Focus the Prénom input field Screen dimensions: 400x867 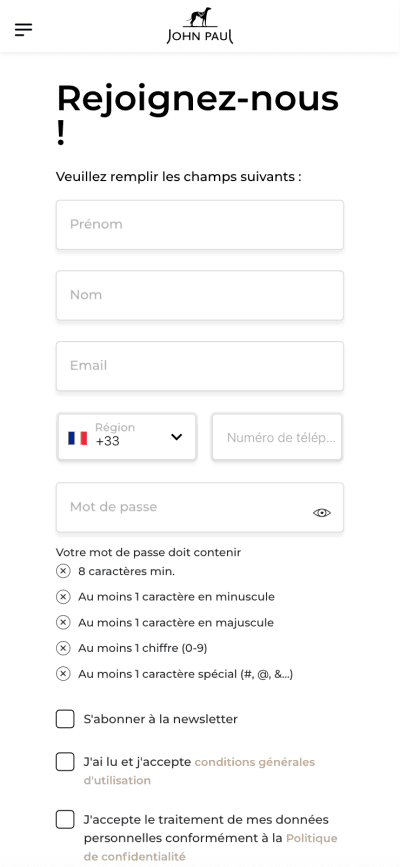pyautogui.click(x=200, y=224)
